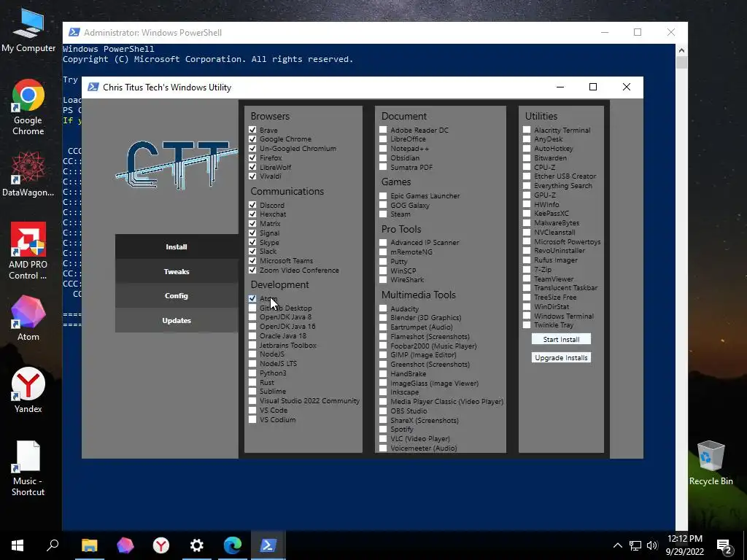
Task: Open Atom from the taskbar
Action: [125, 545]
